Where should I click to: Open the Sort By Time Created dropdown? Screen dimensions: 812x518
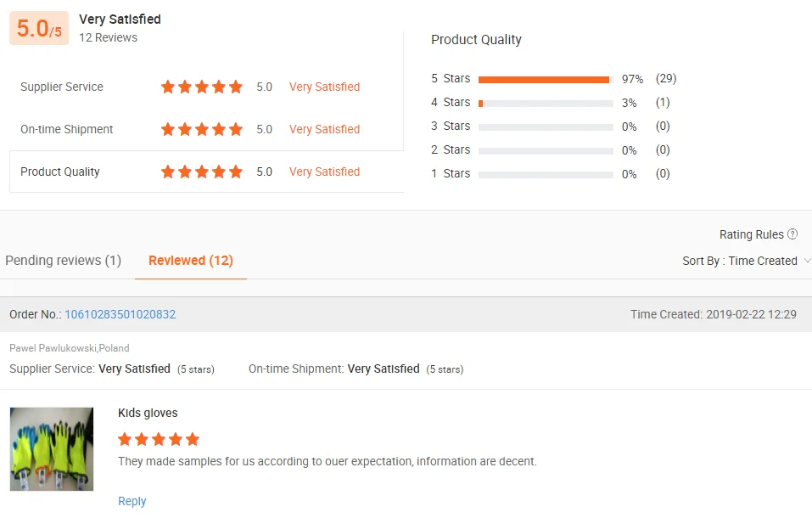pyautogui.click(x=746, y=261)
